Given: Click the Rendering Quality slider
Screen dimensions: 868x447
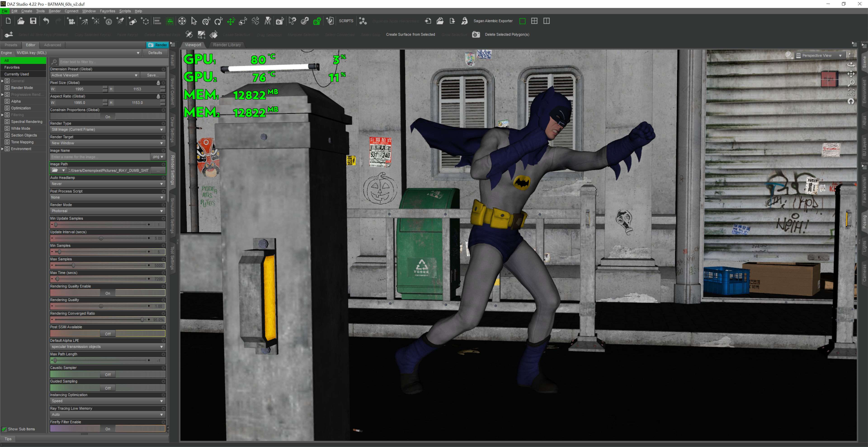Looking at the screenshot, I should click(101, 306).
